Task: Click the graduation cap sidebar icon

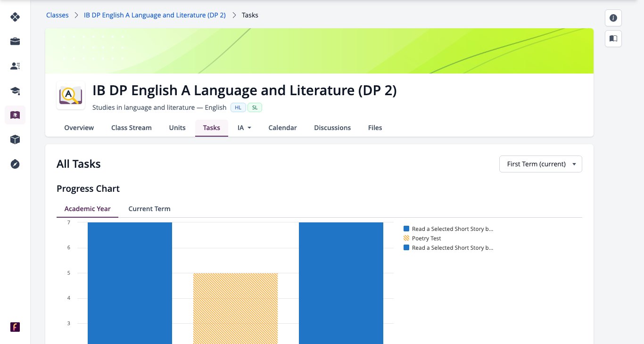Action: [x=15, y=90]
